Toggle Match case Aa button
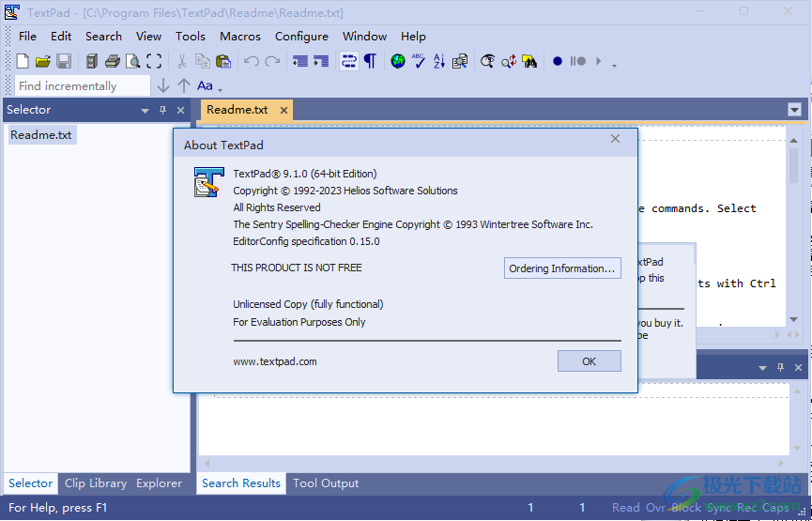812x521 pixels. 205,85
